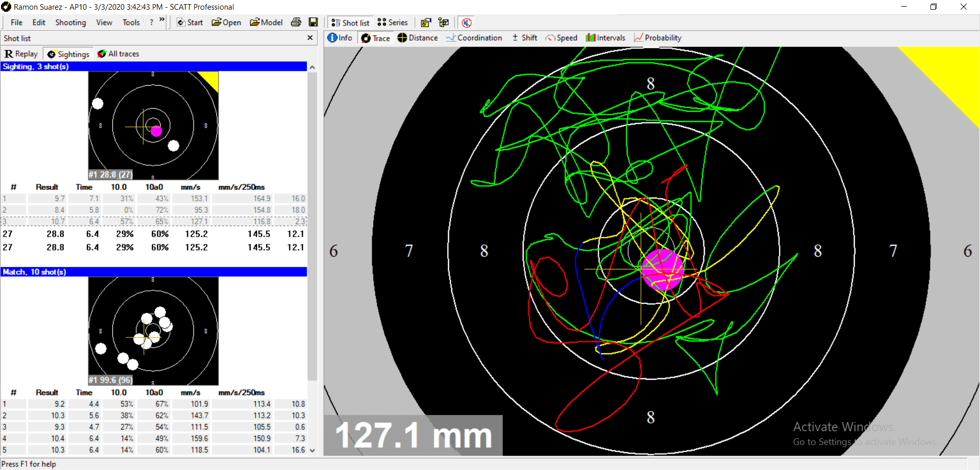Show All traces in shot list

(118, 54)
